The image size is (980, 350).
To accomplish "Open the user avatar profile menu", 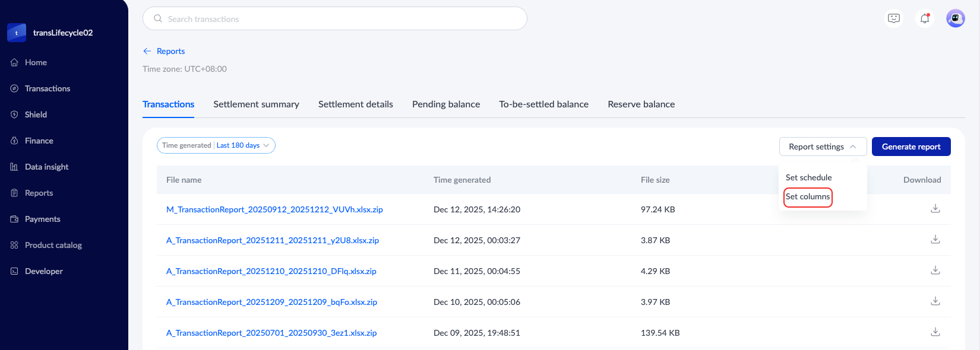I will (x=955, y=18).
